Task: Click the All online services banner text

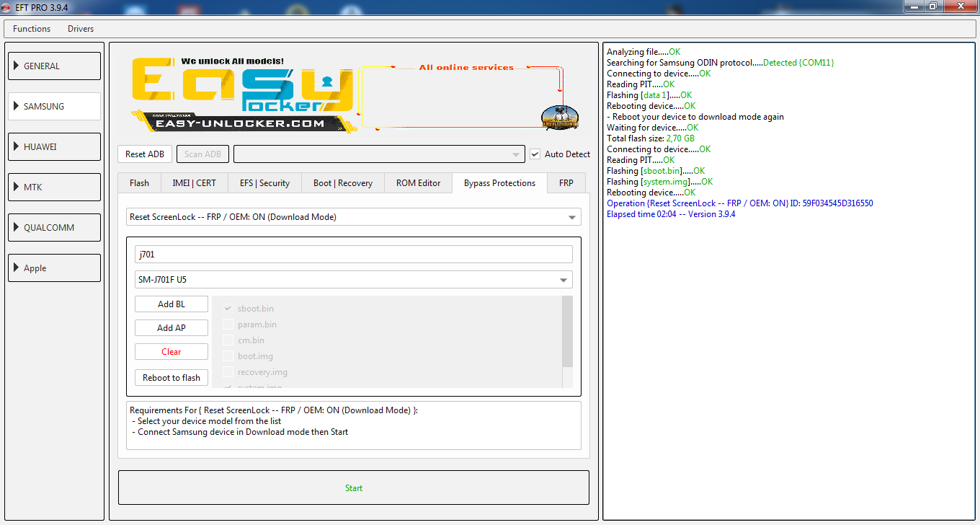Action: [466, 68]
